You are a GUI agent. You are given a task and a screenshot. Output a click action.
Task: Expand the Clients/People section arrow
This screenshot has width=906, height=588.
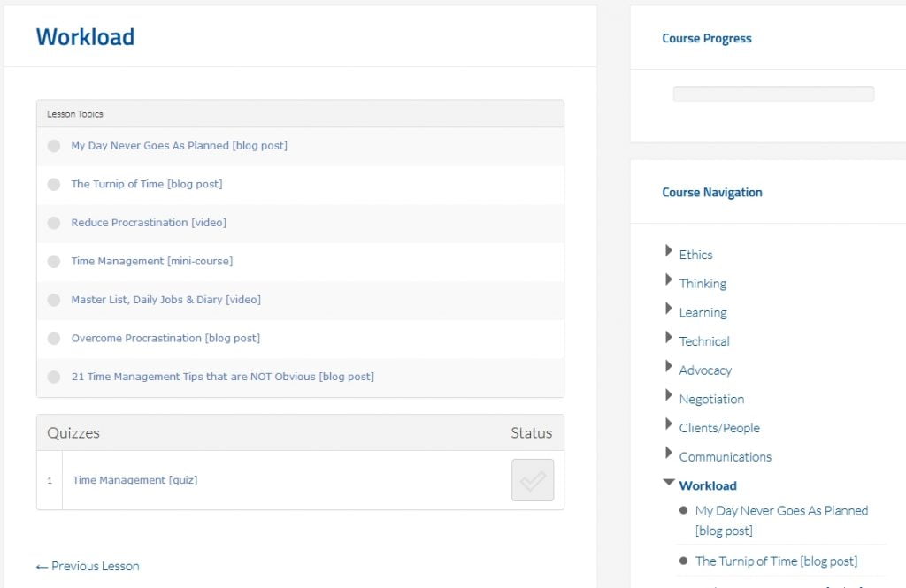click(x=669, y=426)
